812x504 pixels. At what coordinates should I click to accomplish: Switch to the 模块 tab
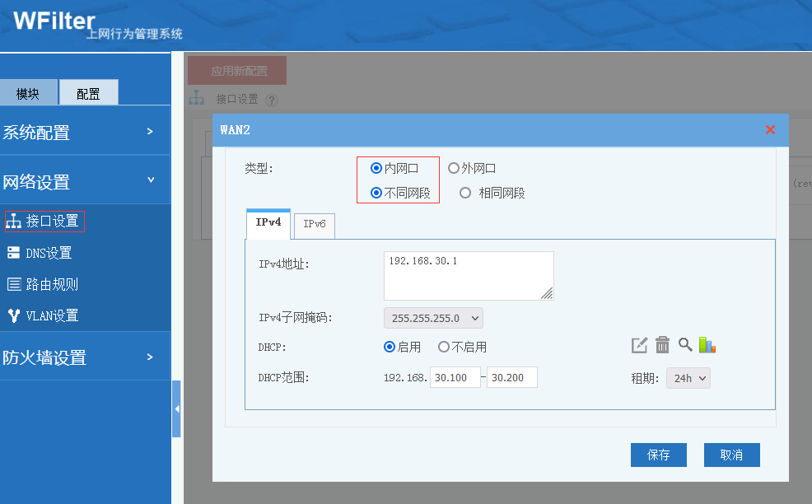pos(28,93)
